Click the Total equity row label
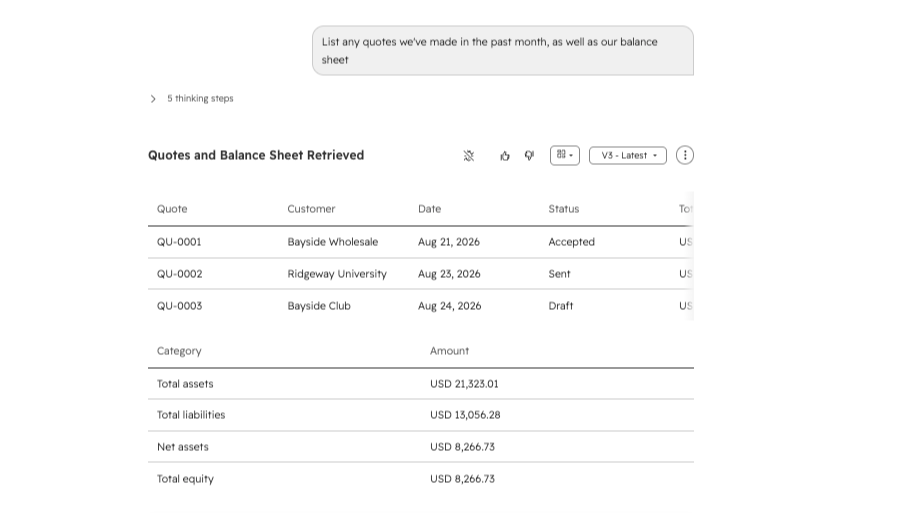This screenshot has width=913, height=513. pos(185,479)
